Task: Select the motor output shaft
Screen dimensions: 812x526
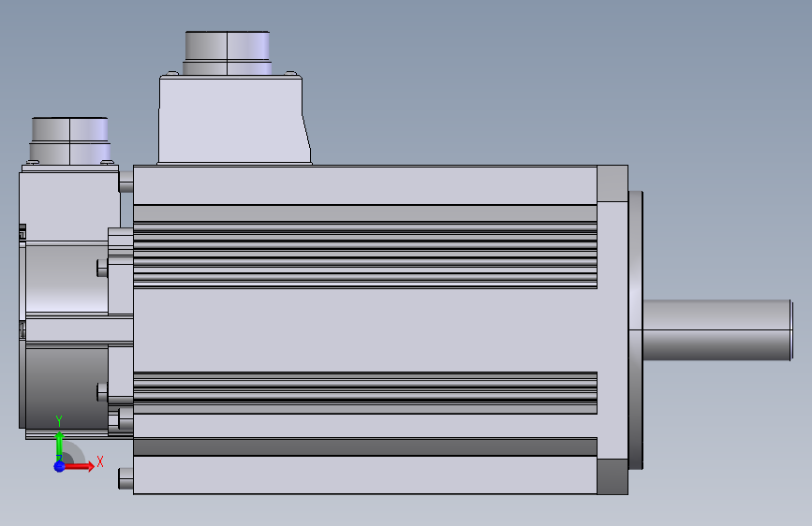Action: [x=717, y=329]
